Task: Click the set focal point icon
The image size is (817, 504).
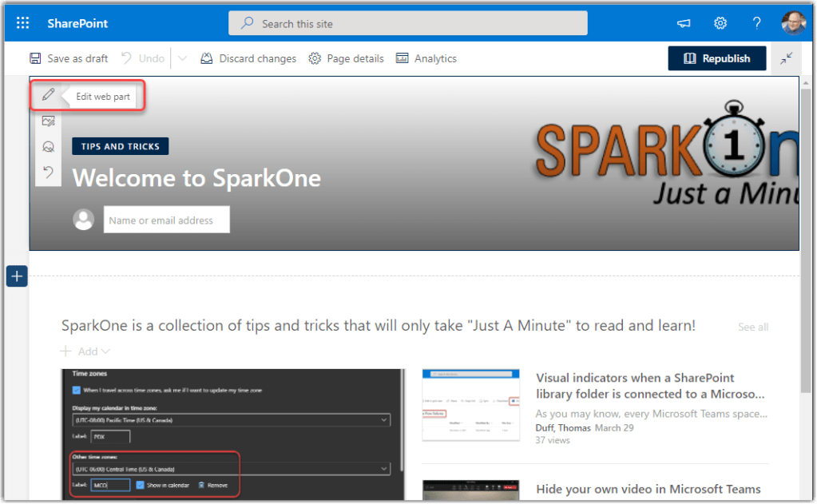Action: [x=48, y=147]
